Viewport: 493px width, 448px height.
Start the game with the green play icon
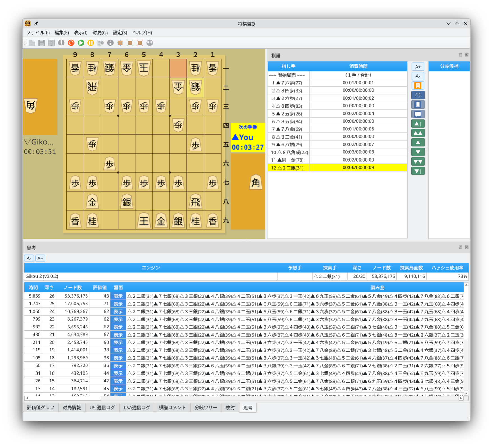pos(81,43)
